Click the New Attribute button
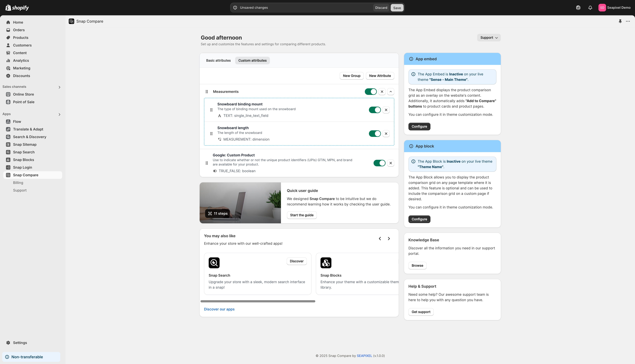 click(x=380, y=76)
